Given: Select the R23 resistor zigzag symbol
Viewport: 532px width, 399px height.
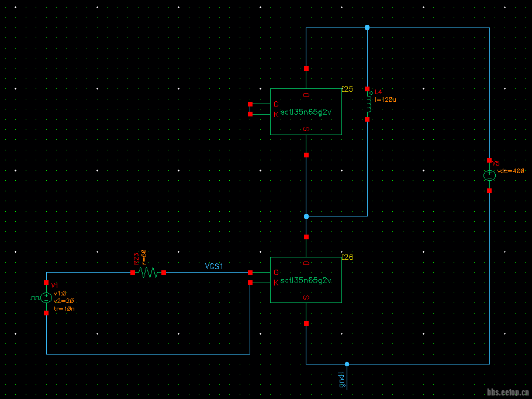Looking at the screenshot, I should (x=148, y=273).
